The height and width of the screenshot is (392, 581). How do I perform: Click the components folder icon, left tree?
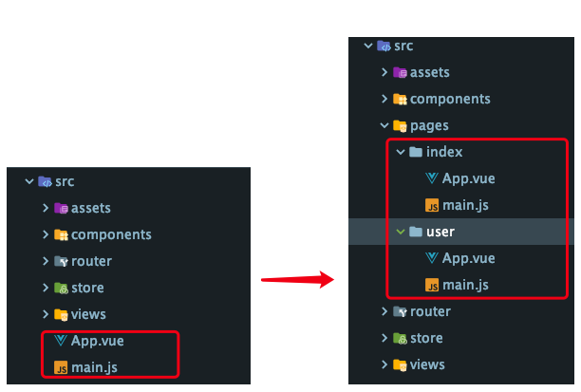click(61, 234)
